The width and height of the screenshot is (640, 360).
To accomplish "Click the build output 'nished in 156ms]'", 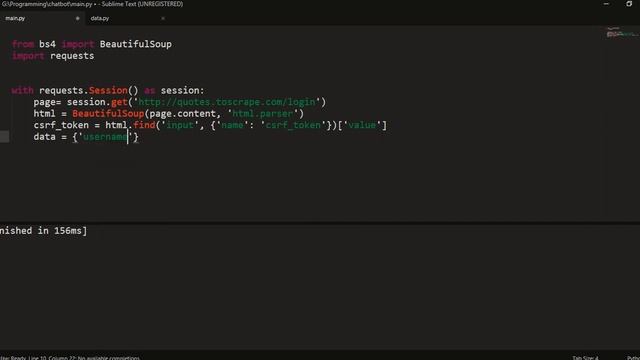I will click(x=43, y=231).
